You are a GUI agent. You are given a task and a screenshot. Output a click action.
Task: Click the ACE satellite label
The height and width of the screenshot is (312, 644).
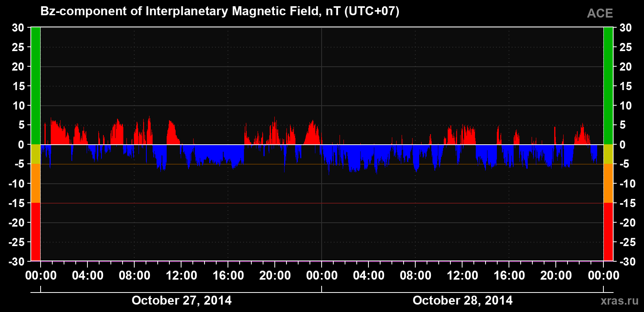click(600, 13)
